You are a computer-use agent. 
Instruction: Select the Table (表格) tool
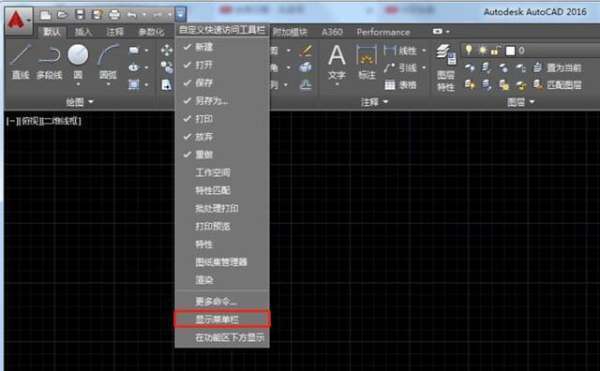tap(400, 85)
